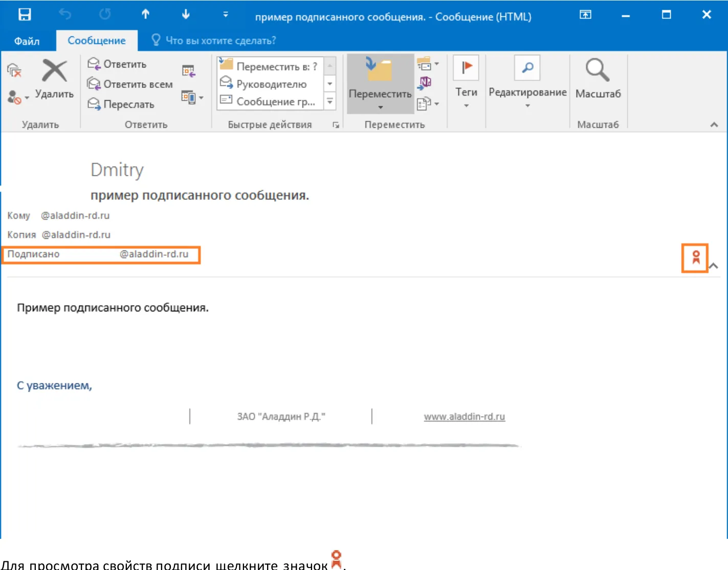The width and height of the screenshot is (728, 570).
Task: Click the Масштаб zoom magnifier
Action: (598, 79)
